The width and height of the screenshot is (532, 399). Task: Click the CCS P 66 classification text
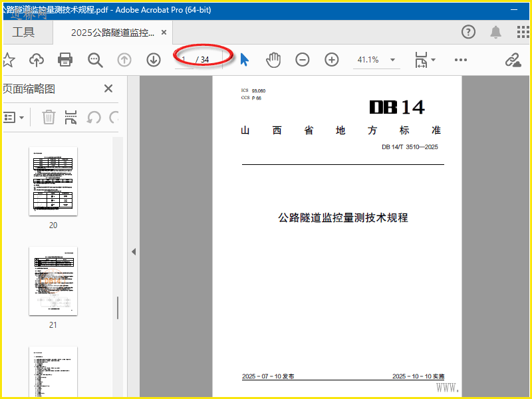tap(251, 98)
